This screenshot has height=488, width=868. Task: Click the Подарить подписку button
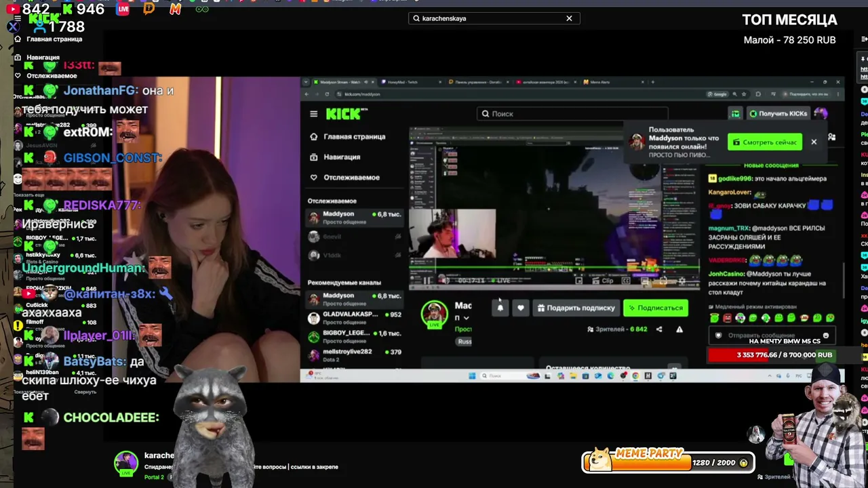tap(575, 308)
